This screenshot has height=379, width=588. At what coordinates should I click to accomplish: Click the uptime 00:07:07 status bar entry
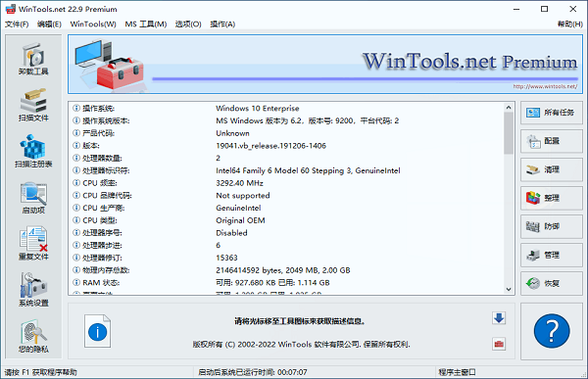click(x=253, y=372)
